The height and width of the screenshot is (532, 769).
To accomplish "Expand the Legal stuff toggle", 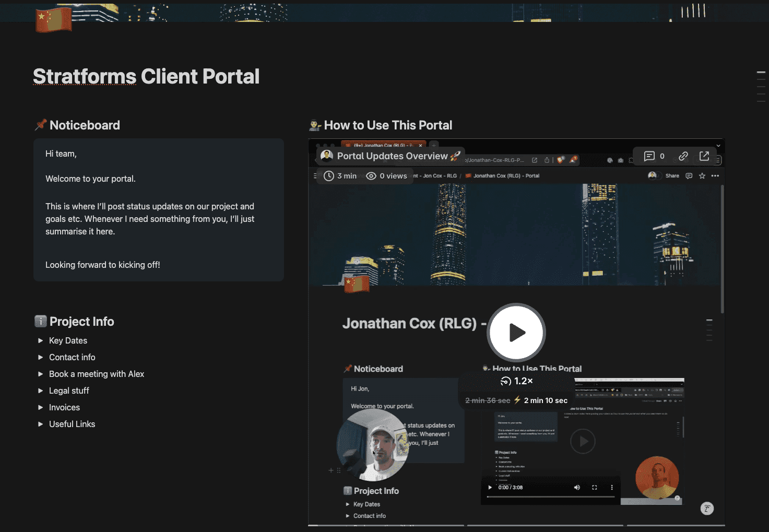I will 41,391.
